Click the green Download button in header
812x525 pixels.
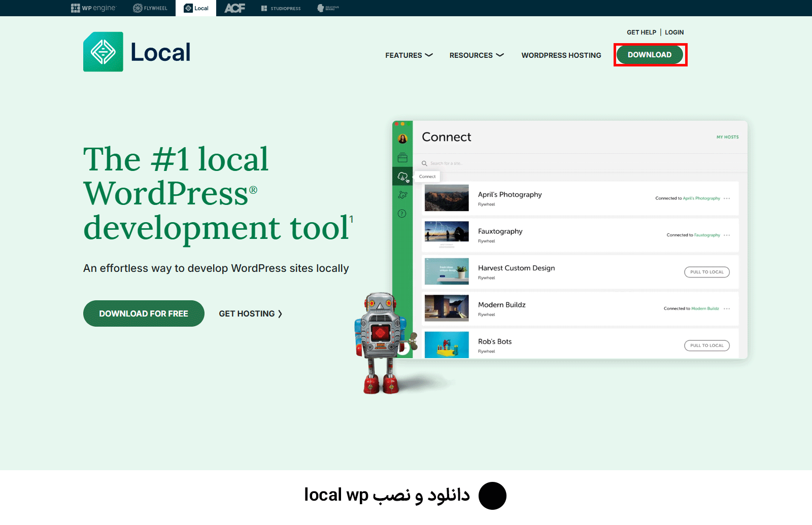[x=650, y=55]
